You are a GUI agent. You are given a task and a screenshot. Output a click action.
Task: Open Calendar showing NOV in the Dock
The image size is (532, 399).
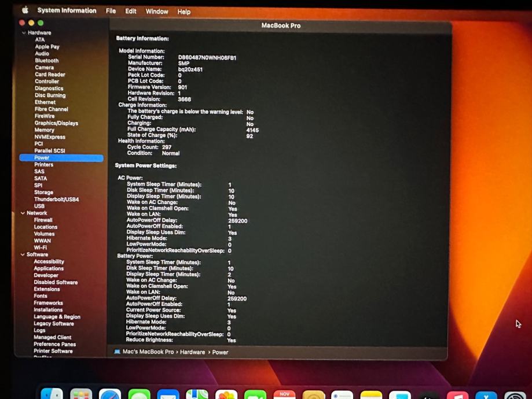click(x=284, y=396)
